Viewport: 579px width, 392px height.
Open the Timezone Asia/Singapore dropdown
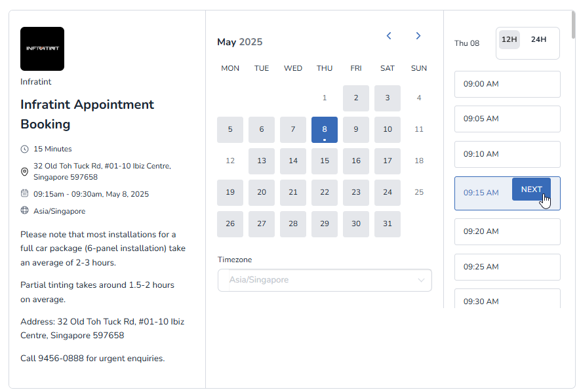(325, 280)
